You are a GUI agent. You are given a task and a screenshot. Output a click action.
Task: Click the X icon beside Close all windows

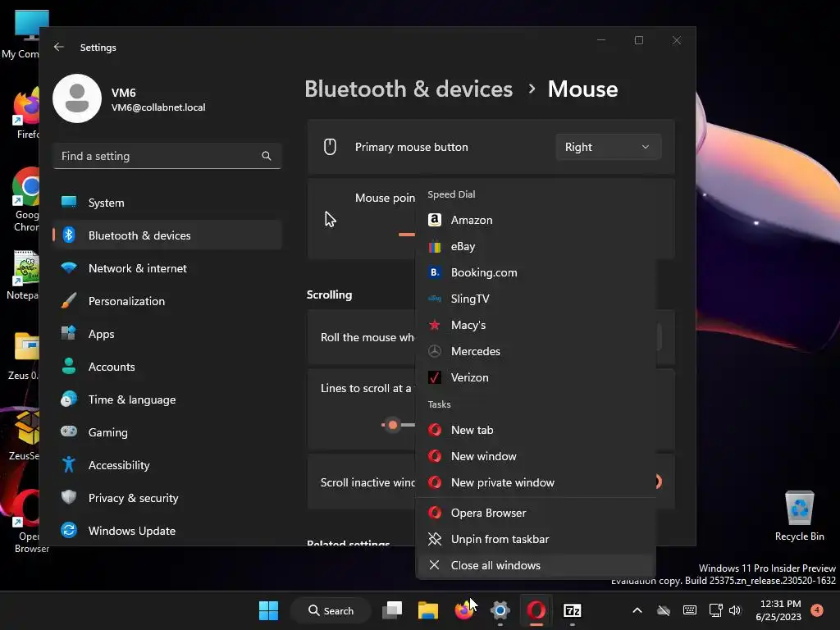(435, 566)
